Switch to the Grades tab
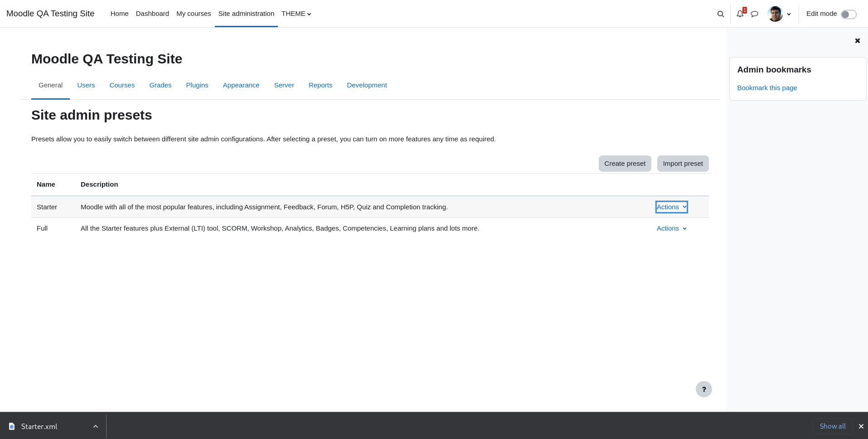This screenshot has height=439, width=868. [160, 85]
